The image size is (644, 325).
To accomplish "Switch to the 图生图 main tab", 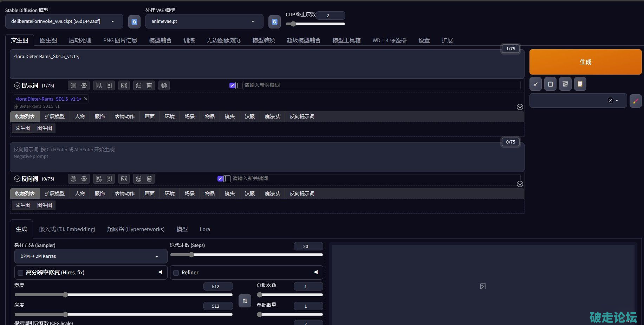I will pos(48,40).
